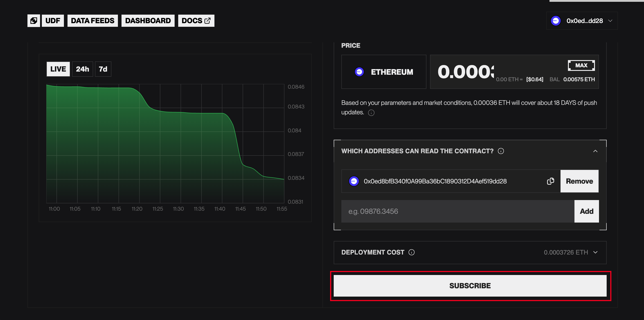
Task: Click the Ethereum token icon in price box
Action: click(x=359, y=72)
